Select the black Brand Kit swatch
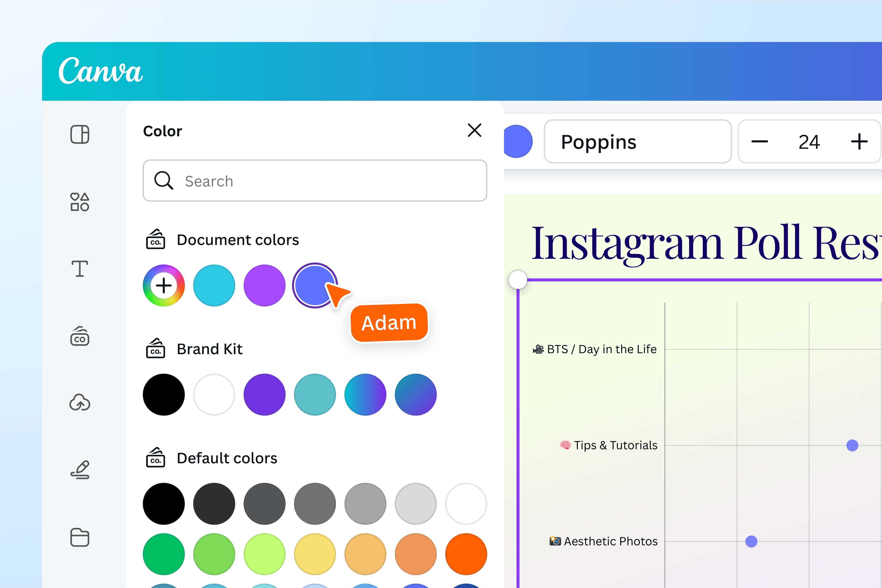882x588 pixels. click(164, 394)
